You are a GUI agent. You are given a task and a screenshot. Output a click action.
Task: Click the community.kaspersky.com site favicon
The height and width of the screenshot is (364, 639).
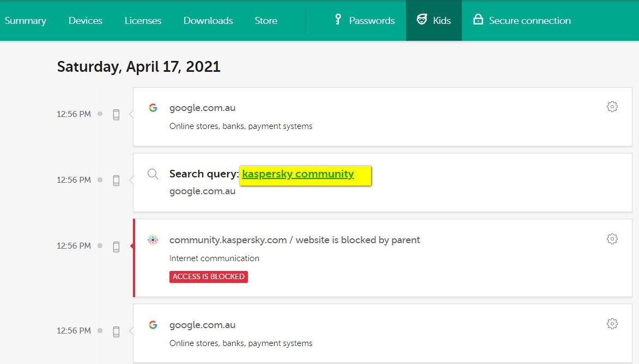153,240
